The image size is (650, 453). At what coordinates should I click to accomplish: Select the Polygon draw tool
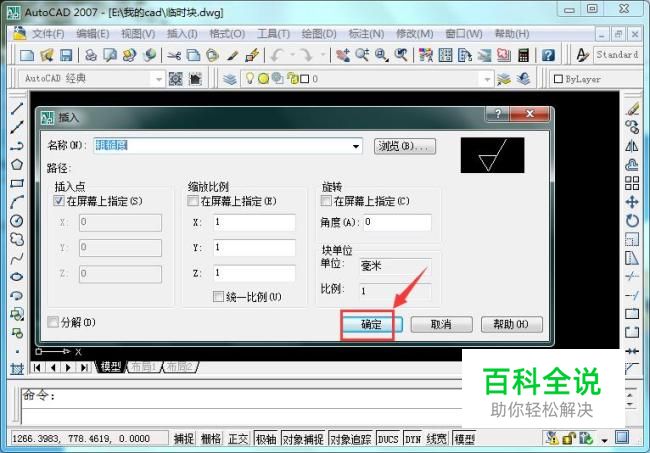[x=17, y=165]
